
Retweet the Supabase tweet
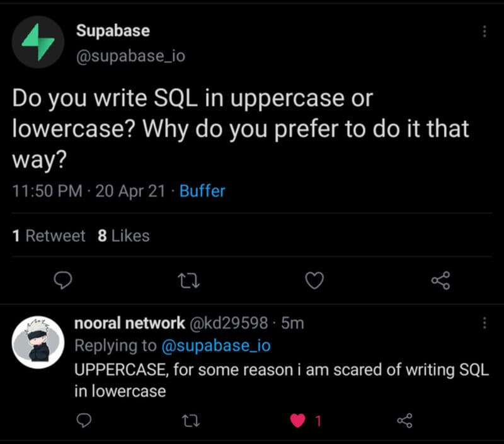(189, 280)
